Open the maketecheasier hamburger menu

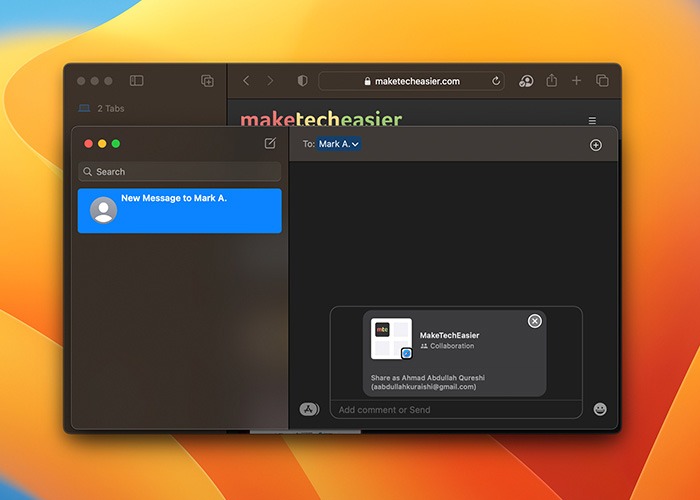(x=592, y=121)
